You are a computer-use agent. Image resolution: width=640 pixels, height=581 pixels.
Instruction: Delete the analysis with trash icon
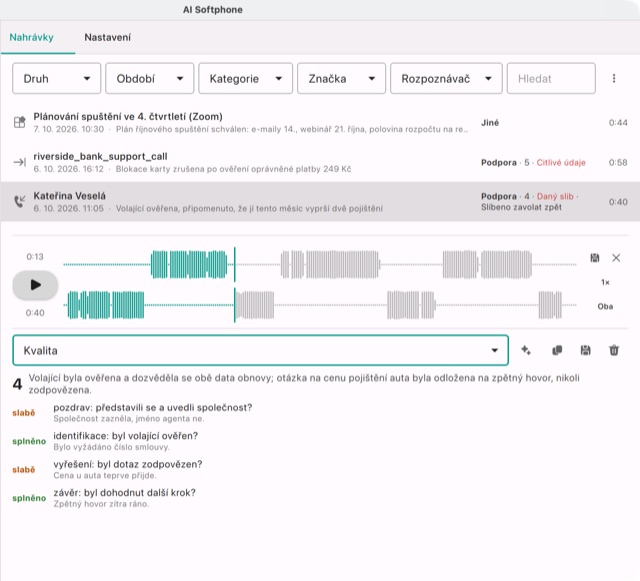pyautogui.click(x=614, y=350)
